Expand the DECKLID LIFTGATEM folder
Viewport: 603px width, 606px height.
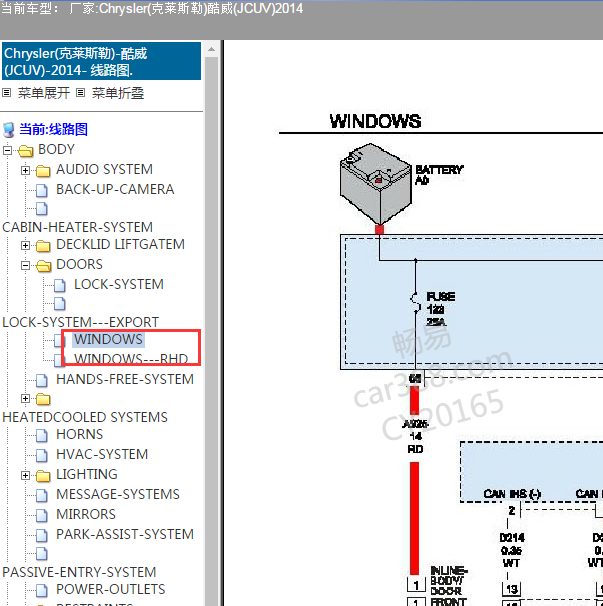coord(26,245)
